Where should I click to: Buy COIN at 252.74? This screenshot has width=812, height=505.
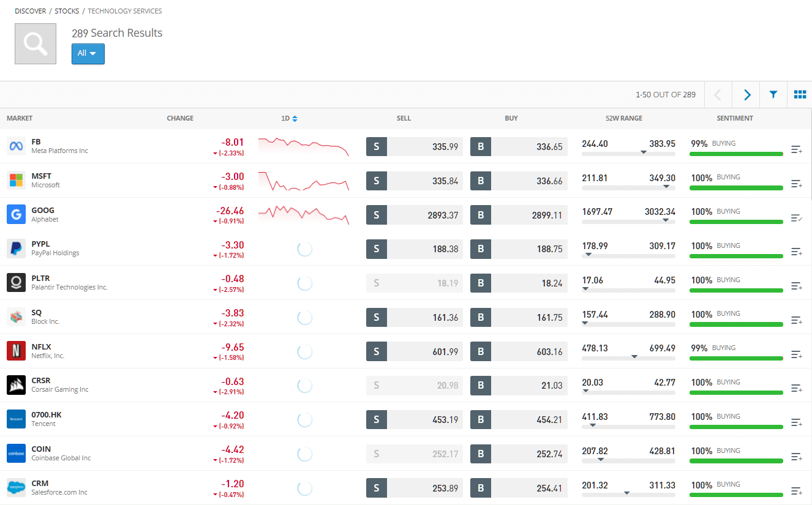[519, 454]
